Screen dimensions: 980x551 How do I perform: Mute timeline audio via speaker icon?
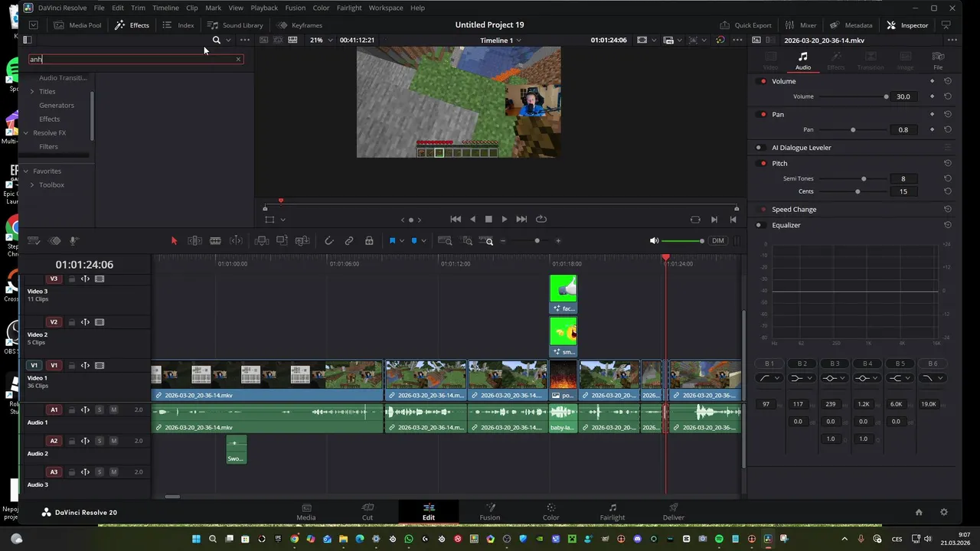(655, 241)
